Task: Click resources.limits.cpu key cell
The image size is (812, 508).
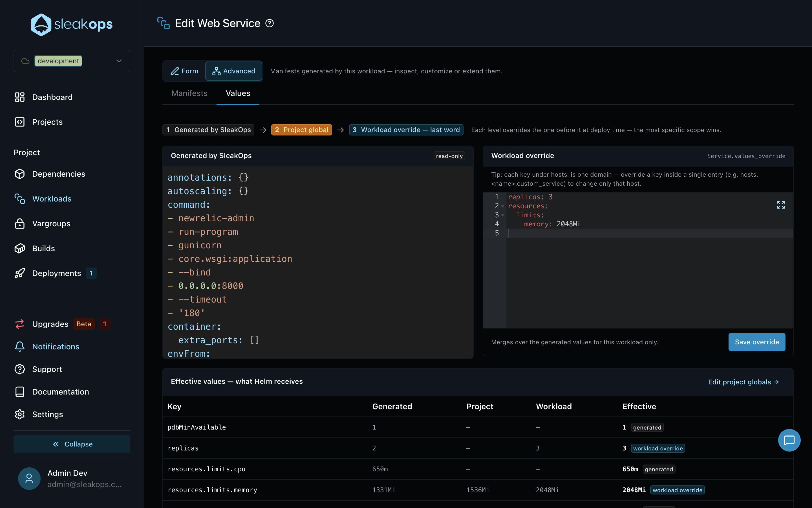Action: (206, 469)
